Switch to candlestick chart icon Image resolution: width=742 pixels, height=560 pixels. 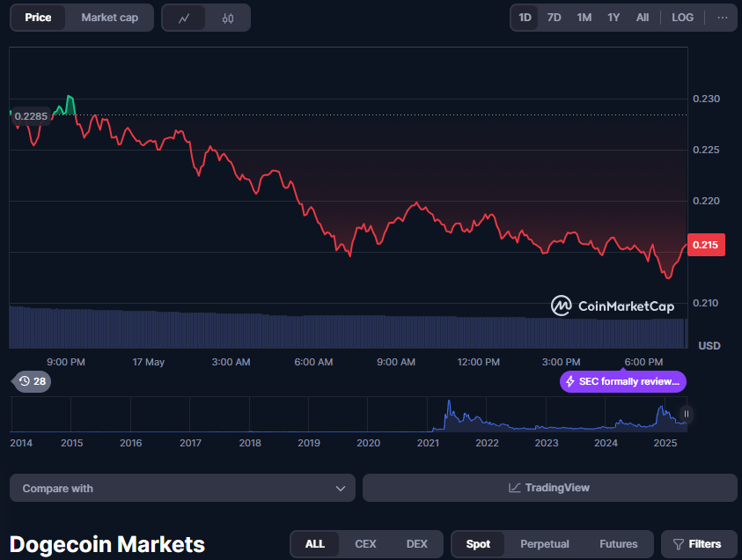(228, 18)
